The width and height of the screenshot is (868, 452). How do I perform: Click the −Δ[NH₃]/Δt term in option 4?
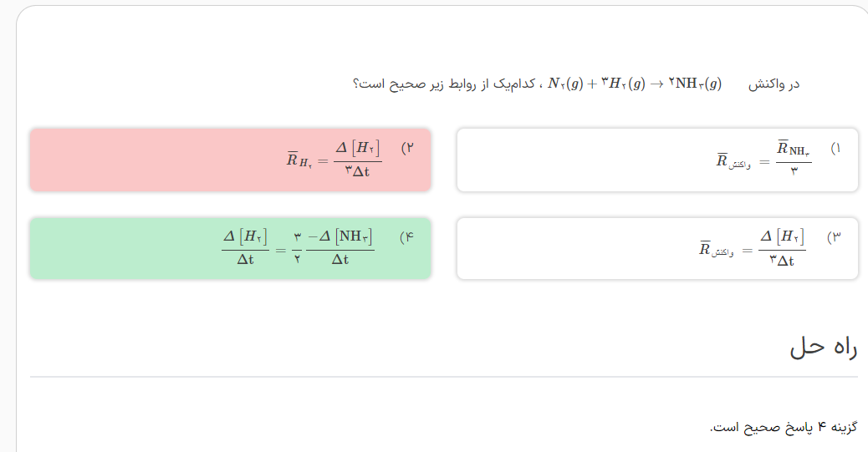(x=340, y=248)
